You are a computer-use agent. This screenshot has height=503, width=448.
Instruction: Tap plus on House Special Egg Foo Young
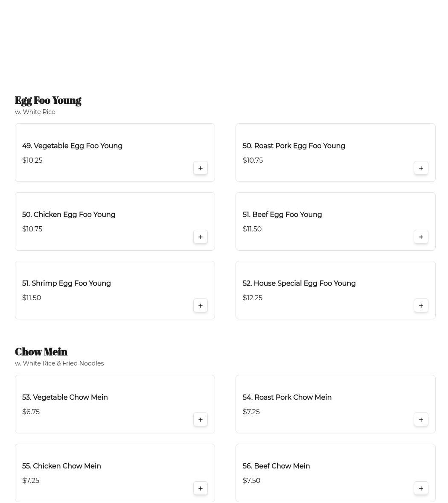pyautogui.click(x=421, y=306)
